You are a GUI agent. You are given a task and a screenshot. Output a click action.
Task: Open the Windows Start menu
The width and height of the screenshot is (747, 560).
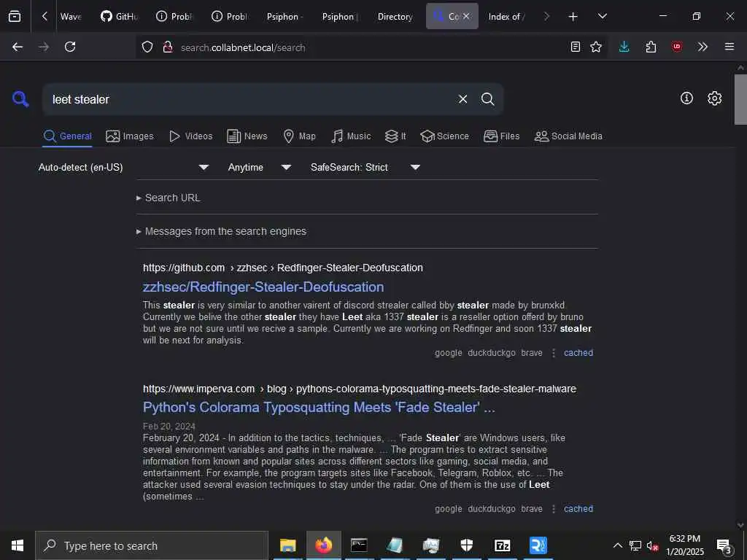[x=18, y=545]
